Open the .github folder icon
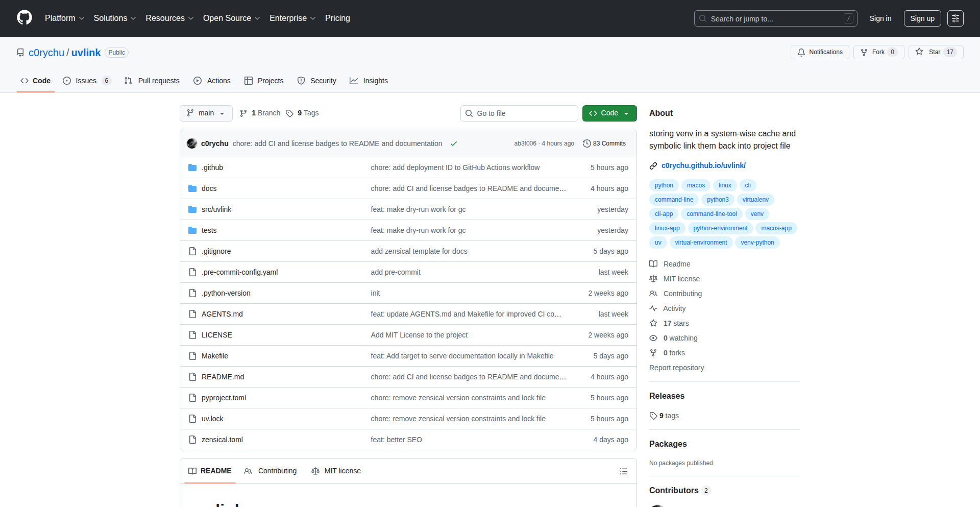 point(192,167)
